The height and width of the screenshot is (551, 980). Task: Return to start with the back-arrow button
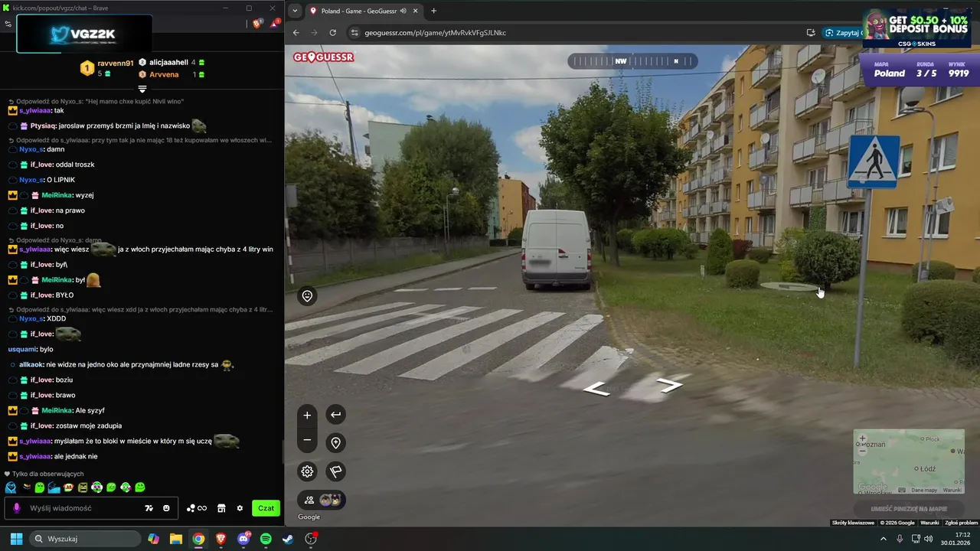(x=335, y=415)
